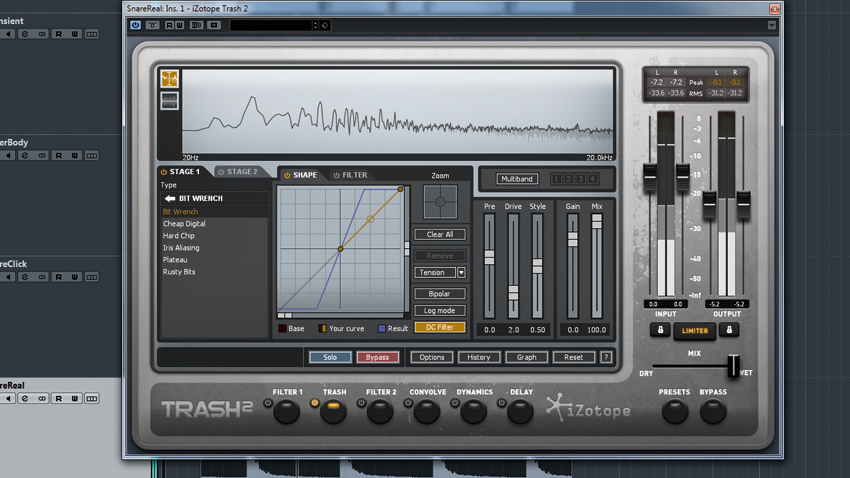Click the Solo button

click(330, 357)
